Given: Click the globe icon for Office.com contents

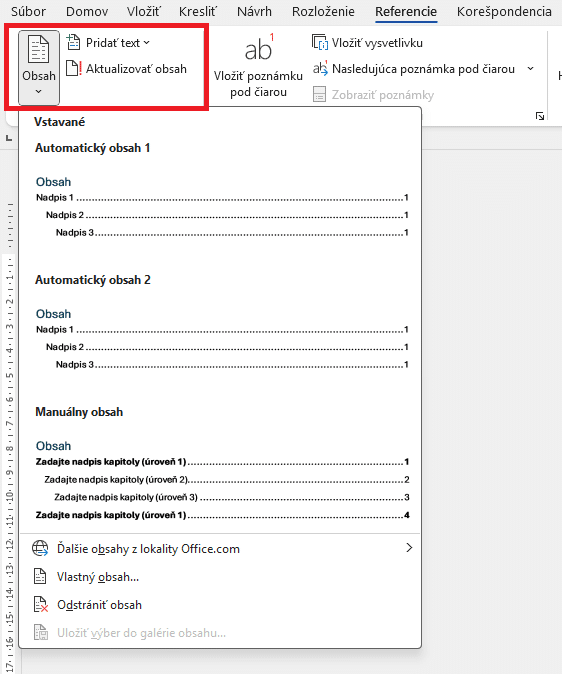Looking at the screenshot, I should pyautogui.click(x=40, y=548).
